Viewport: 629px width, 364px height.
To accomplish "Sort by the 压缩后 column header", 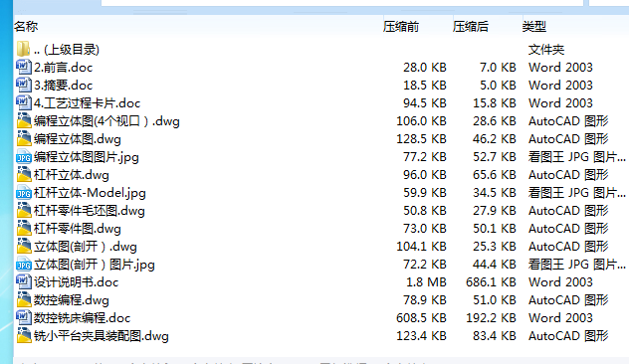I will click(471, 27).
